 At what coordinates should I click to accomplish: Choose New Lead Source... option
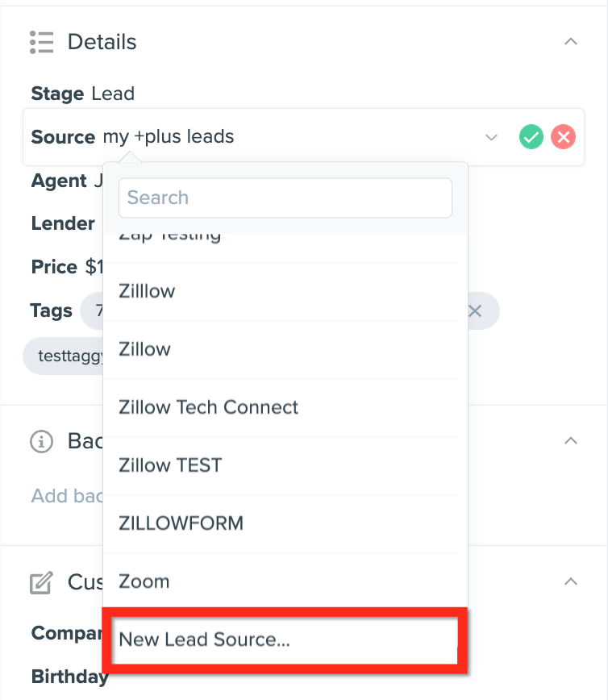coord(285,640)
